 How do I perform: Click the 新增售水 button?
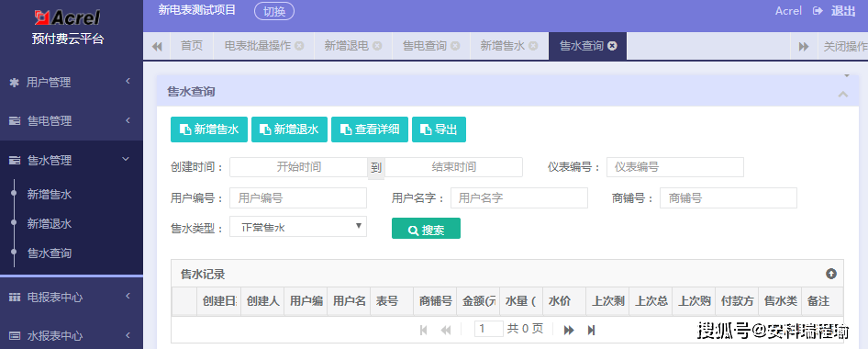click(x=208, y=129)
